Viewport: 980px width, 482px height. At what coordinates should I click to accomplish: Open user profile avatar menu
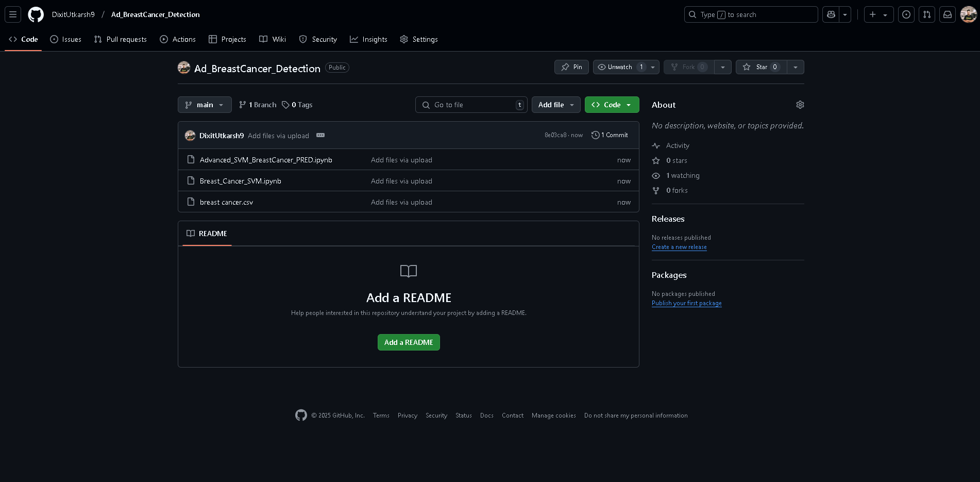[x=968, y=14]
